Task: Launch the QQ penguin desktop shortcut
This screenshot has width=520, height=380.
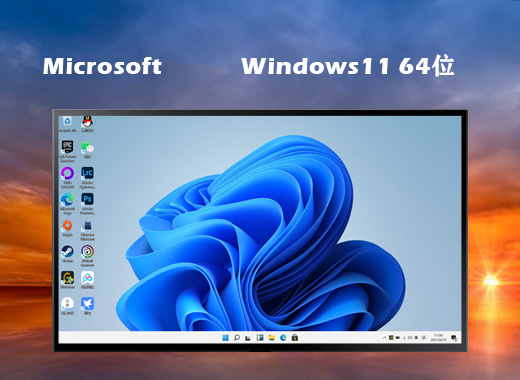Action: pos(87,124)
